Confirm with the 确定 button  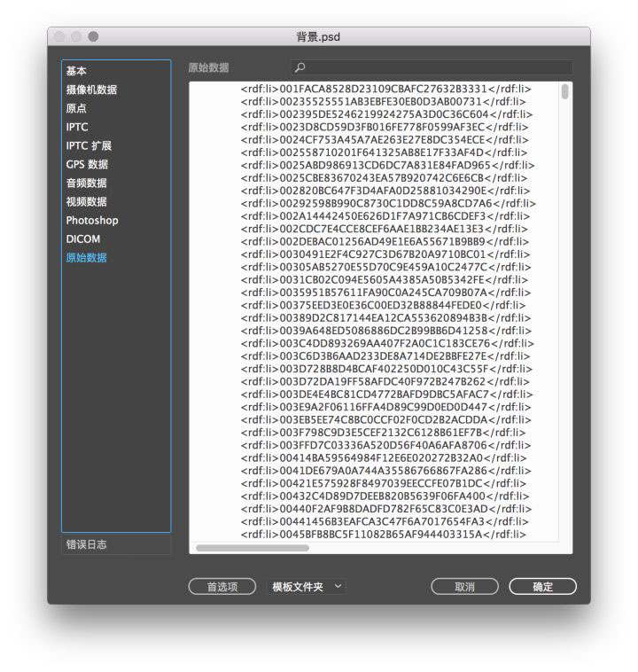543,586
